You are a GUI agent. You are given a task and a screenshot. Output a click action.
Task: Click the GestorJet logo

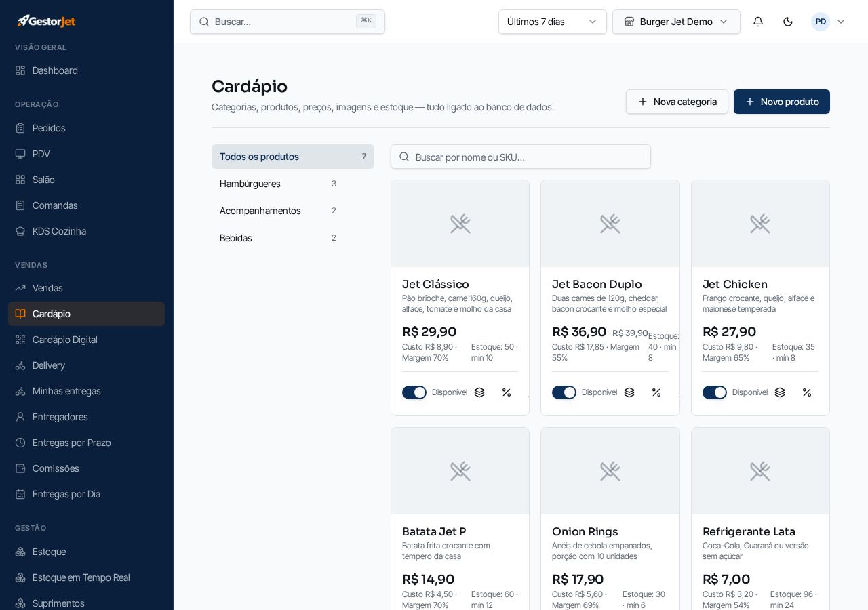[46, 21]
